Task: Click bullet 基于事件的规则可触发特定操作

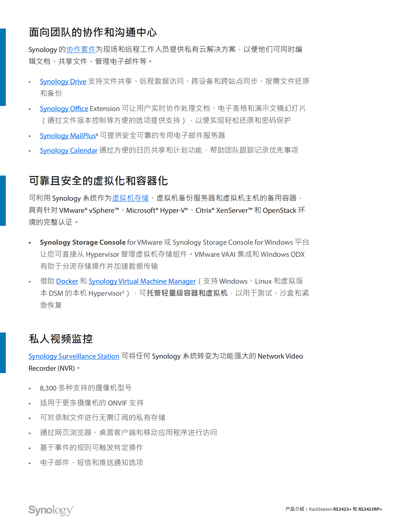Action: coord(92,447)
